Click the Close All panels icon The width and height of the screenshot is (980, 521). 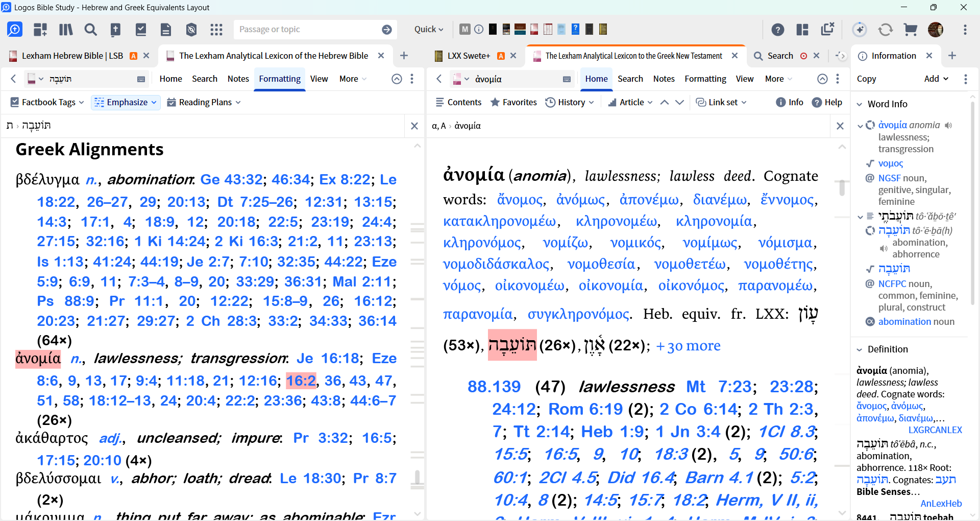(827, 29)
